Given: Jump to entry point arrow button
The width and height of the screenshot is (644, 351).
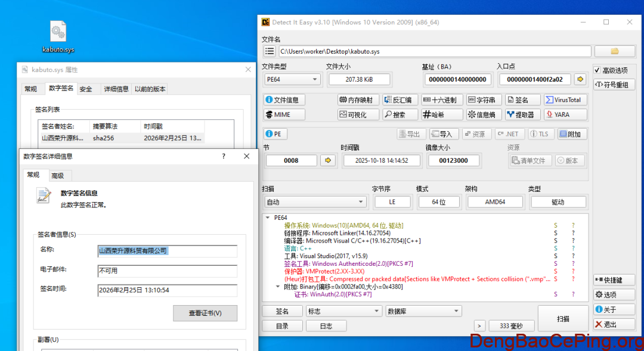Looking at the screenshot, I should pyautogui.click(x=580, y=79).
